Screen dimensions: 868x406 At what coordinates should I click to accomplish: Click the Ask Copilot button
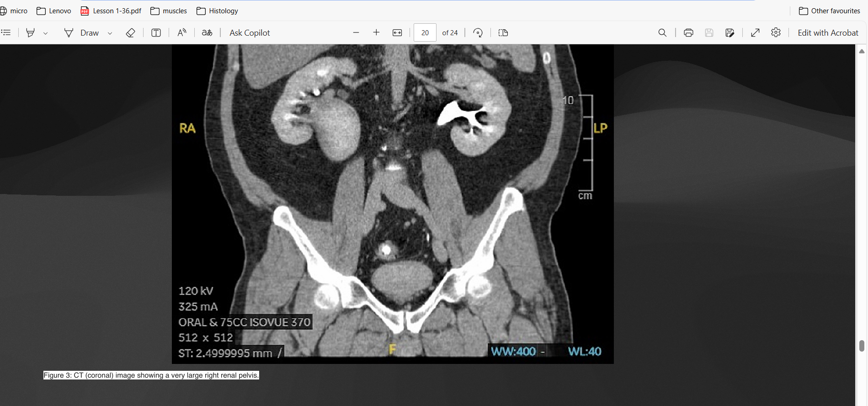(250, 32)
